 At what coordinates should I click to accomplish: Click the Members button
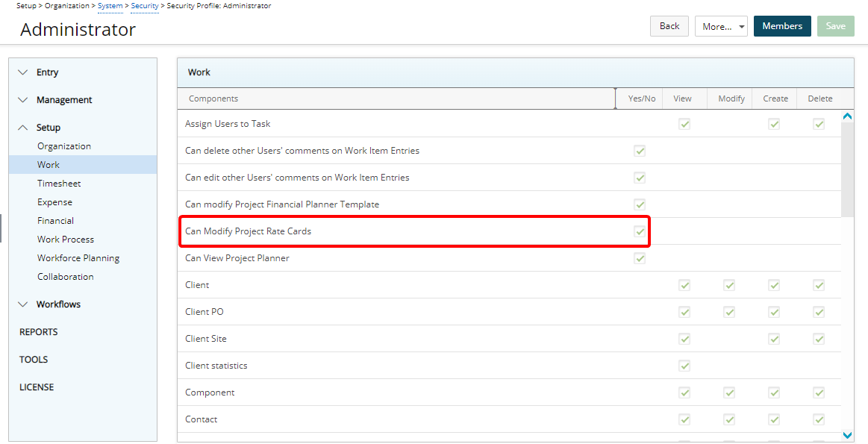click(782, 26)
